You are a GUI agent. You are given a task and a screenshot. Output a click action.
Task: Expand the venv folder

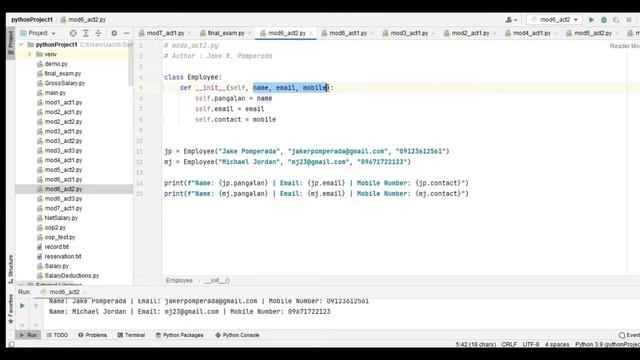pyautogui.click(x=29, y=54)
